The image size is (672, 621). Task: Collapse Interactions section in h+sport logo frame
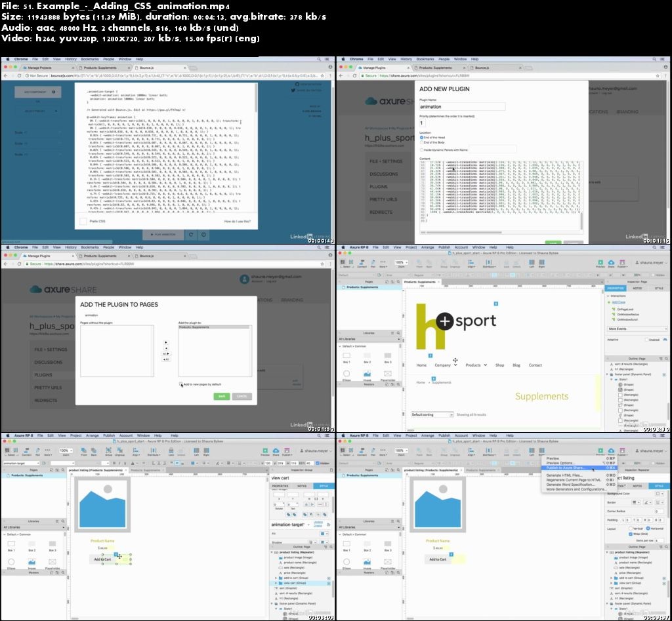[608, 296]
